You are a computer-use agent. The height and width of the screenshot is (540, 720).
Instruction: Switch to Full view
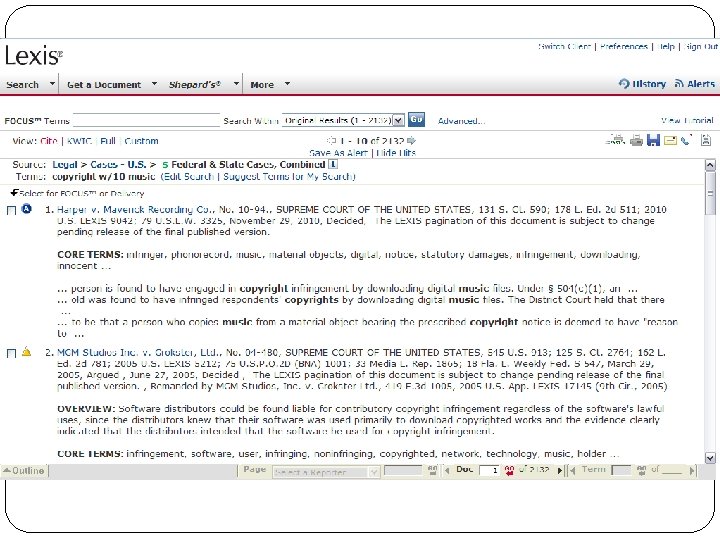pyautogui.click(x=107, y=141)
